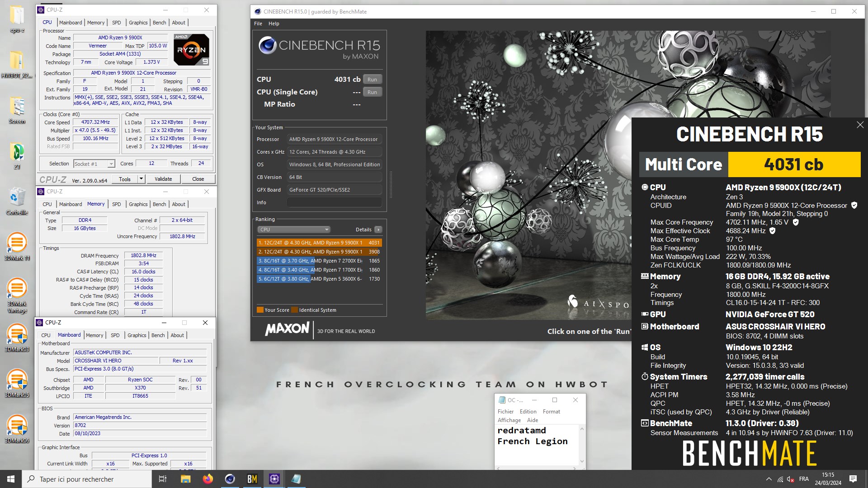
Task: Run the Cinebench CPU multi-core test
Action: (372, 80)
